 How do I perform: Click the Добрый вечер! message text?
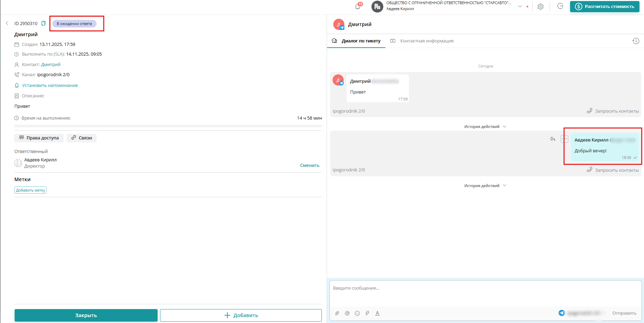point(591,151)
